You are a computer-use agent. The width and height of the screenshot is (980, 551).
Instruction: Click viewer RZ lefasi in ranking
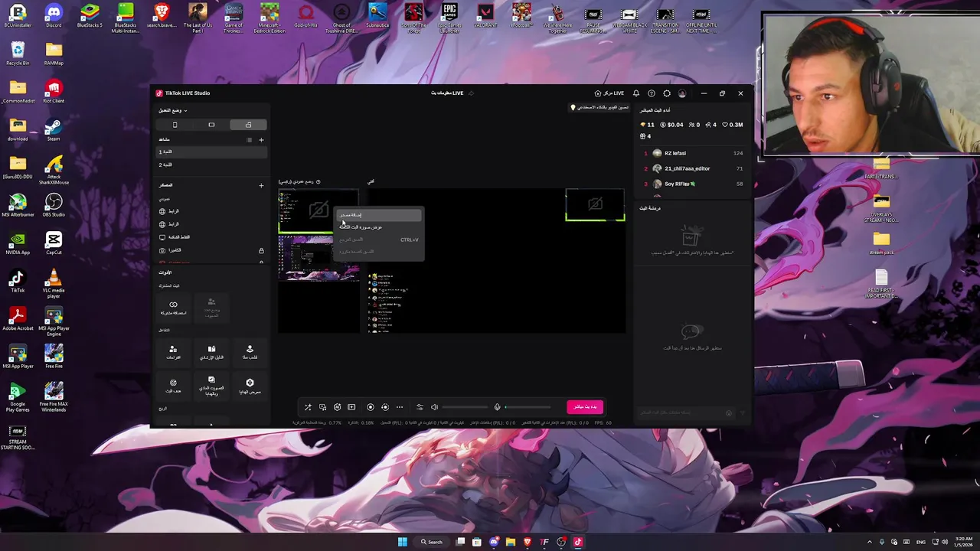point(693,153)
